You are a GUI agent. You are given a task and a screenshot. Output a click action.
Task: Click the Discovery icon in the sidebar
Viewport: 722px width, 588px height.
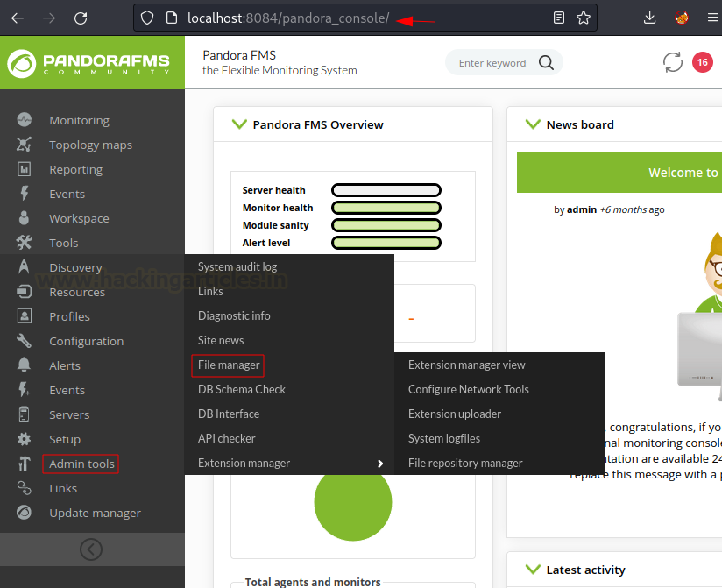[24, 266]
